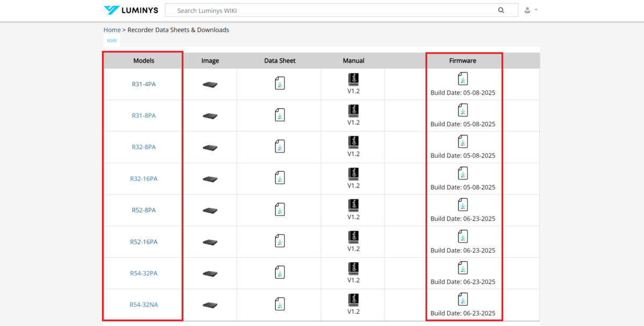Download the R31-4PA data sheet

coord(280,83)
